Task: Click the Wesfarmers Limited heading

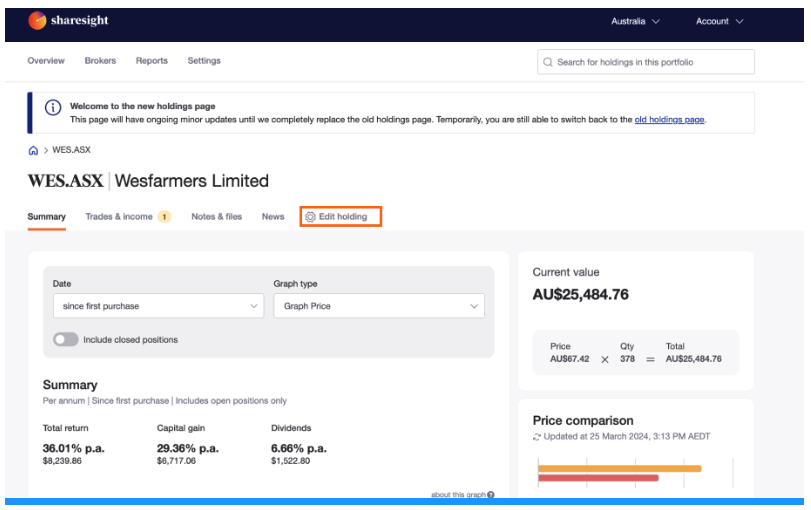Action: pyautogui.click(x=192, y=181)
